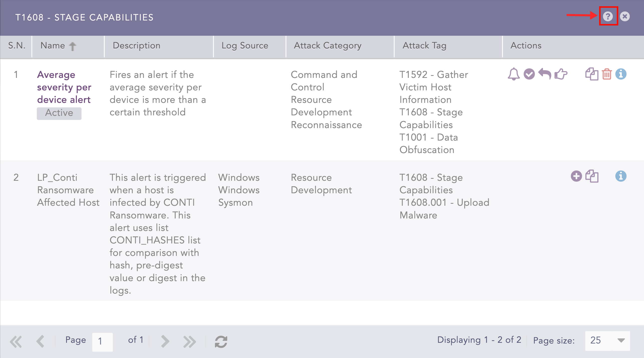Give a thumbs up to Average severity alert
This screenshot has height=358, width=644.
pos(561,74)
